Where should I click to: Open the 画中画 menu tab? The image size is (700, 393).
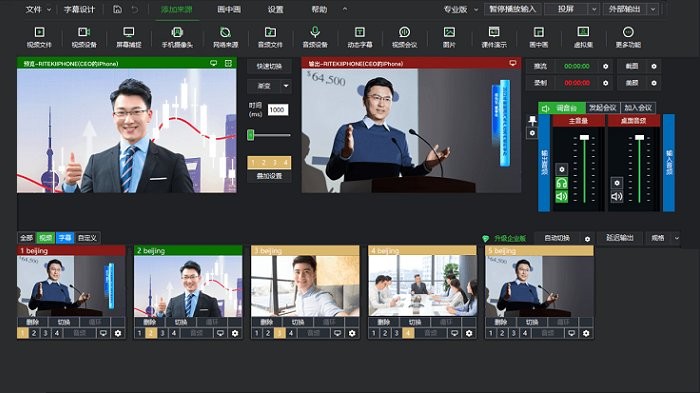(229, 9)
